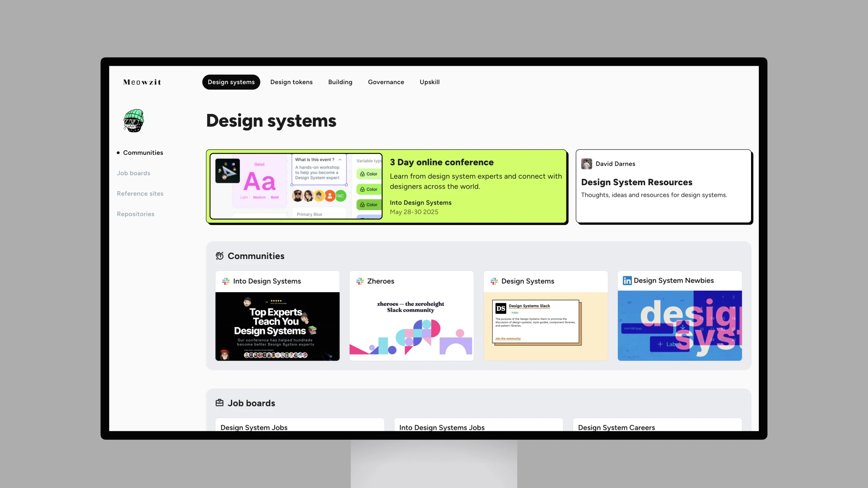Switch to the Design tokens tab

point(291,82)
